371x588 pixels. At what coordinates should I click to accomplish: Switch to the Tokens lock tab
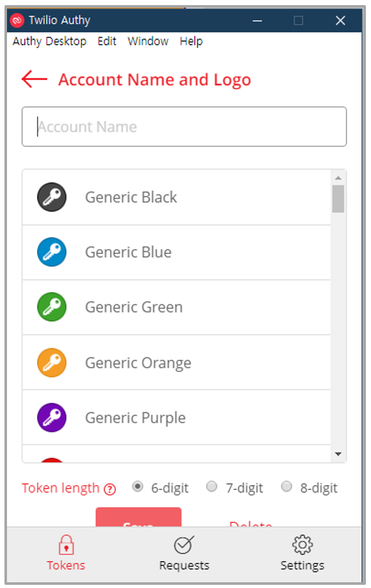click(x=66, y=545)
